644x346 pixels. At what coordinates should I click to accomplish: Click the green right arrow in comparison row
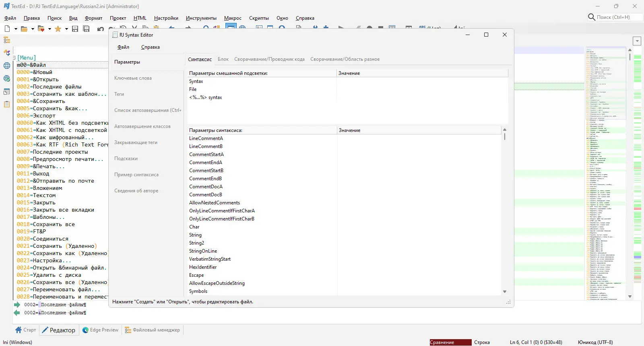(17, 305)
